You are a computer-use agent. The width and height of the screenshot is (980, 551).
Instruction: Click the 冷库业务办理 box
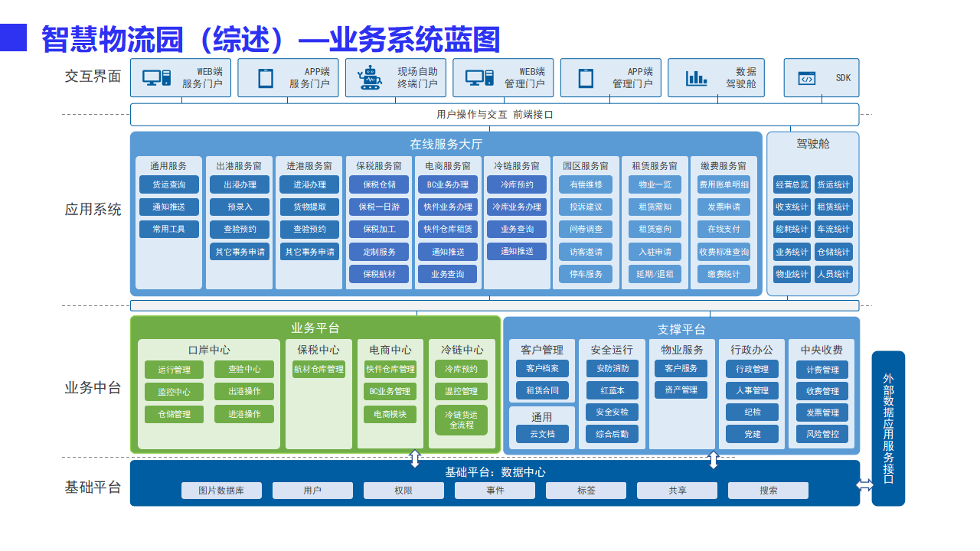[x=517, y=207]
